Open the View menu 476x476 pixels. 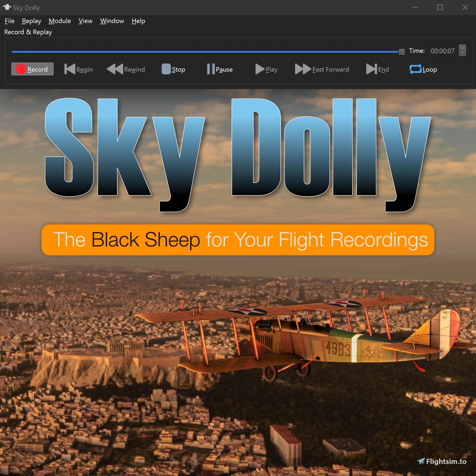[x=86, y=21]
